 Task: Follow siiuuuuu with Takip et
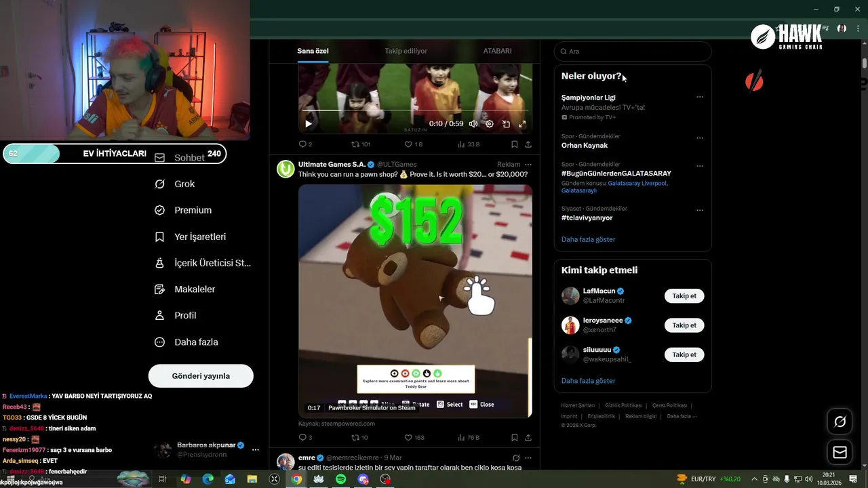[x=684, y=354]
